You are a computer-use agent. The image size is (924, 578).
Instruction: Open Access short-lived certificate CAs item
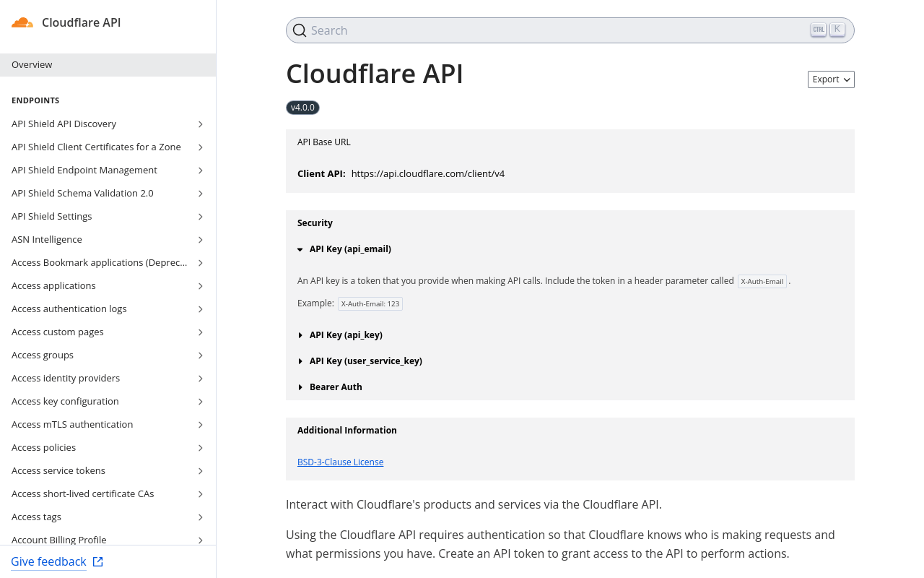click(108, 493)
